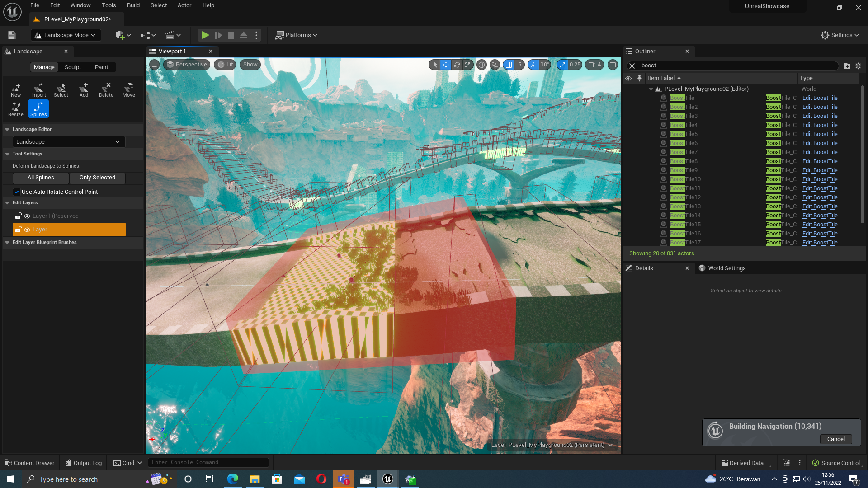Click the Resize landscape tool
This screenshot has height=488, width=868.
(16, 109)
